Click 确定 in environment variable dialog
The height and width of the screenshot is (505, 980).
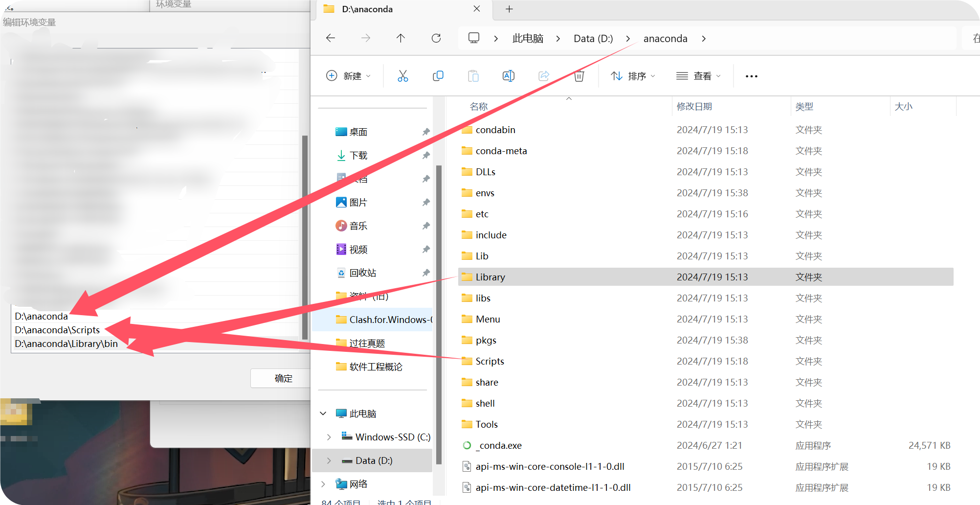[x=281, y=378]
